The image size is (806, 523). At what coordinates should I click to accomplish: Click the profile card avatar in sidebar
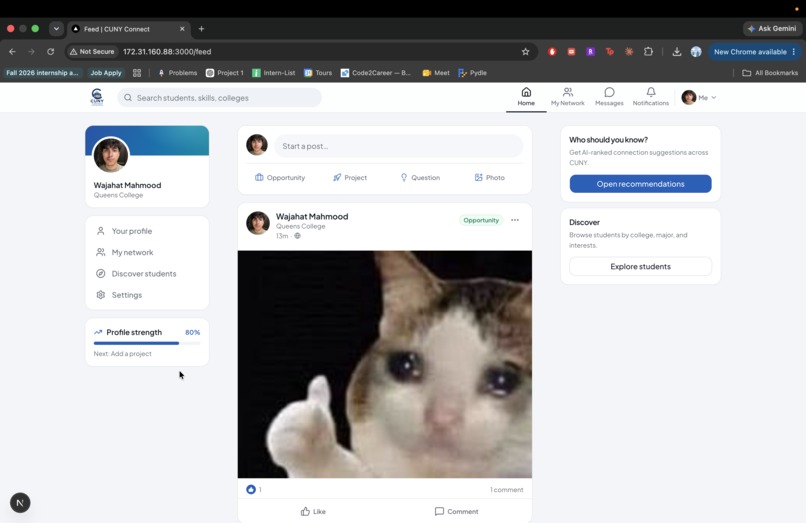[x=111, y=154]
